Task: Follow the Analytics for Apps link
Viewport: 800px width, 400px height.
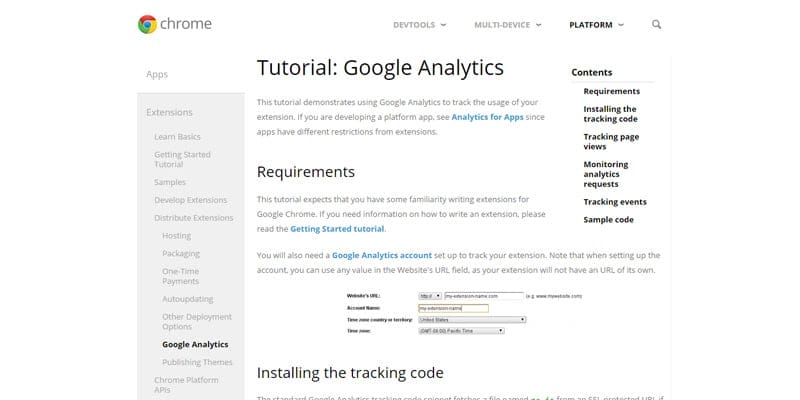Action: point(487,117)
